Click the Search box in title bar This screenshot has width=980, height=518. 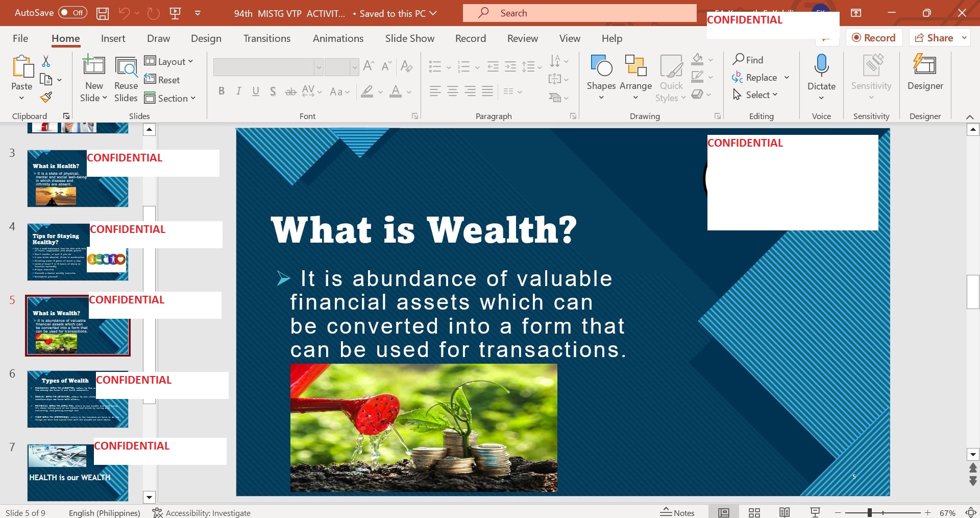click(x=579, y=13)
